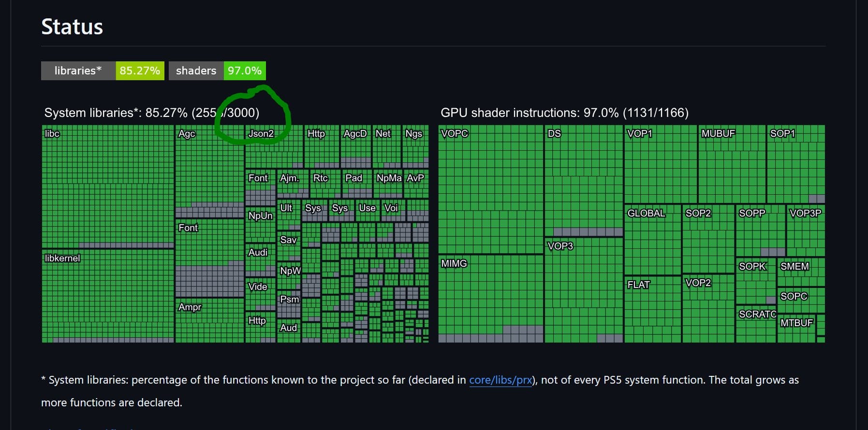
Task: Click the SOPC shader block
Action: (x=801, y=300)
